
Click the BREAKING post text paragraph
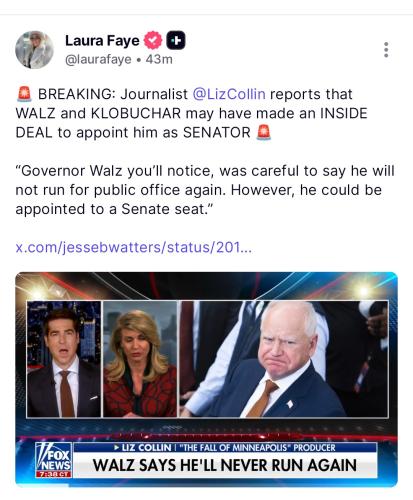click(192, 113)
